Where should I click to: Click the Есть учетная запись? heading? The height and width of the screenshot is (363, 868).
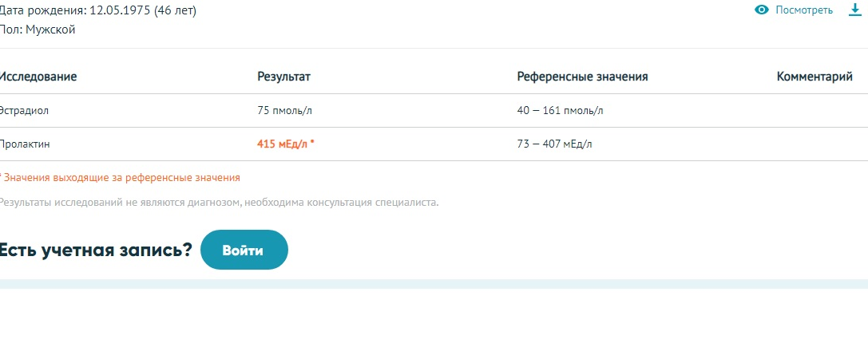(95, 250)
